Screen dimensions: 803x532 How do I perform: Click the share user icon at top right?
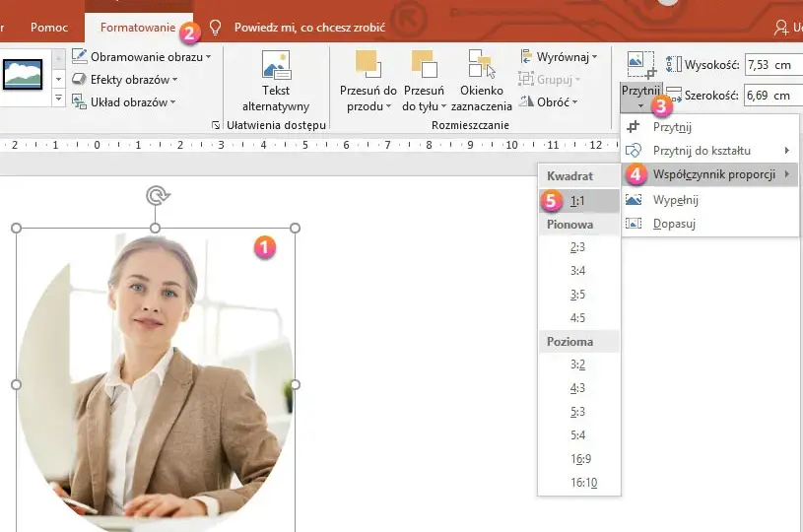pyautogui.click(x=781, y=28)
